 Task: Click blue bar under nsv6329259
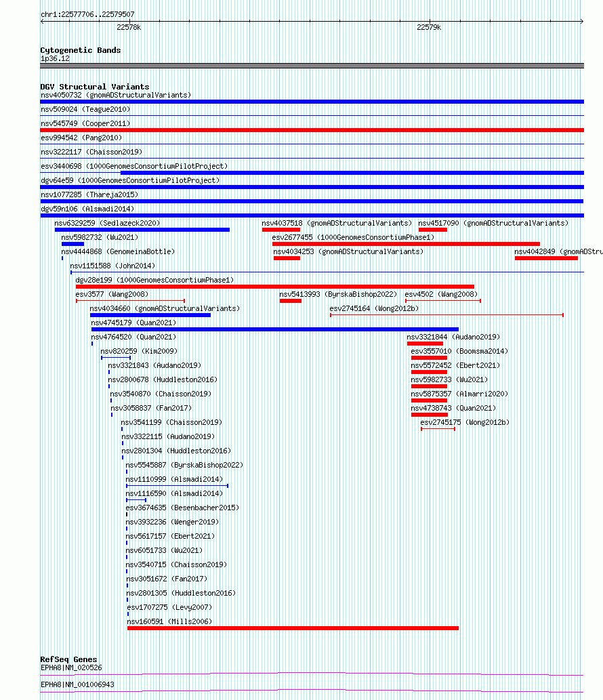click(x=142, y=230)
